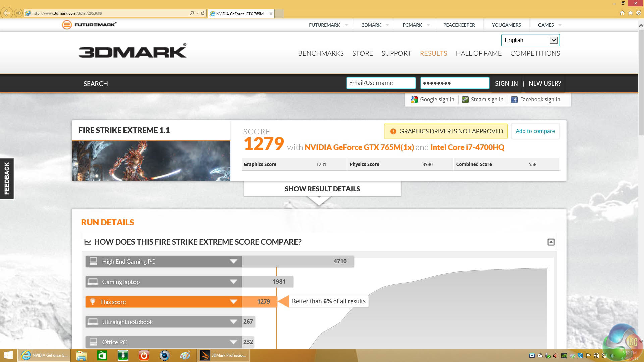Click the browser refresh icon

pyautogui.click(x=203, y=13)
